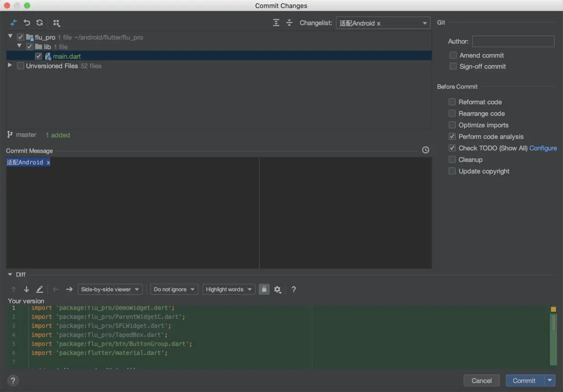The image size is (563, 392).
Task: Click the Refresh changes icon
Action: [x=40, y=23]
